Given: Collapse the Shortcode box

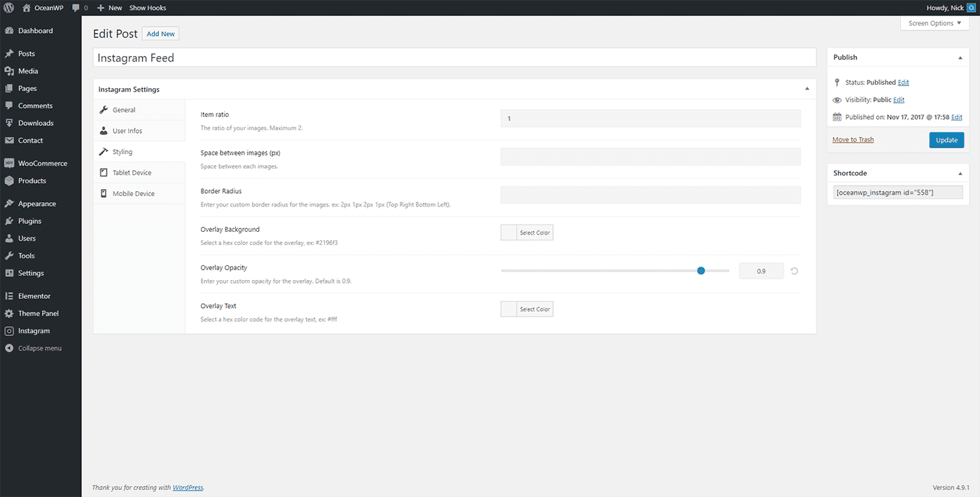Looking at the screenshot, I should [x=960, y=173].
